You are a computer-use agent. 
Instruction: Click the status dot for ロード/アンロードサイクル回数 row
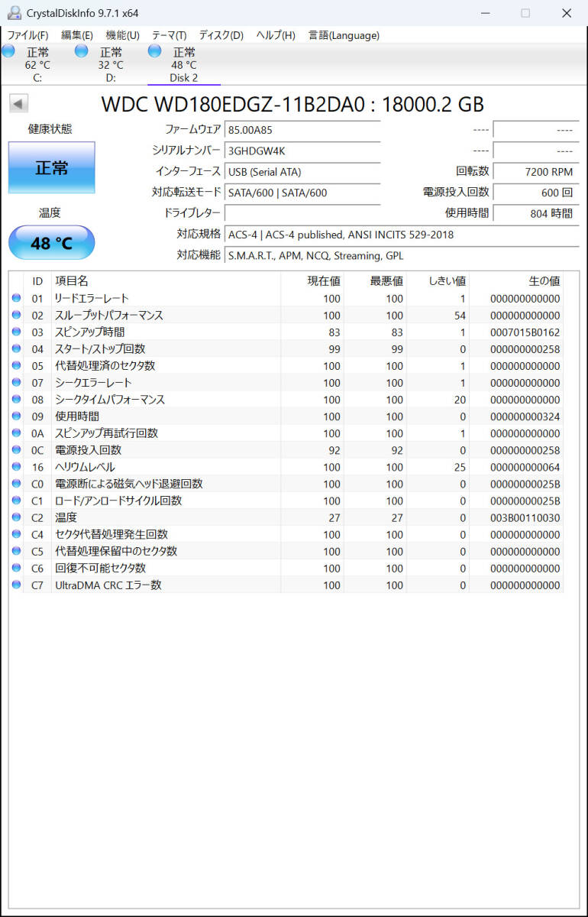(x=17, y=501)
